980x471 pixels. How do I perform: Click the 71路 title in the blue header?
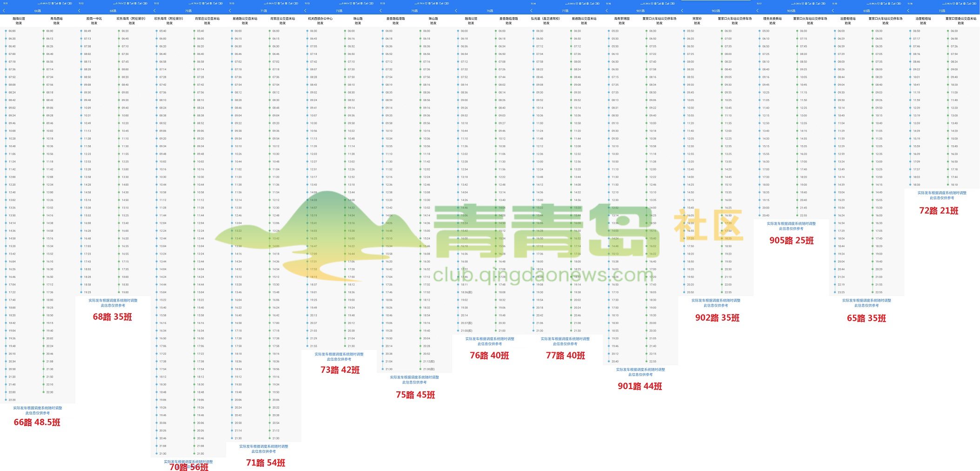tap(264, 11)
